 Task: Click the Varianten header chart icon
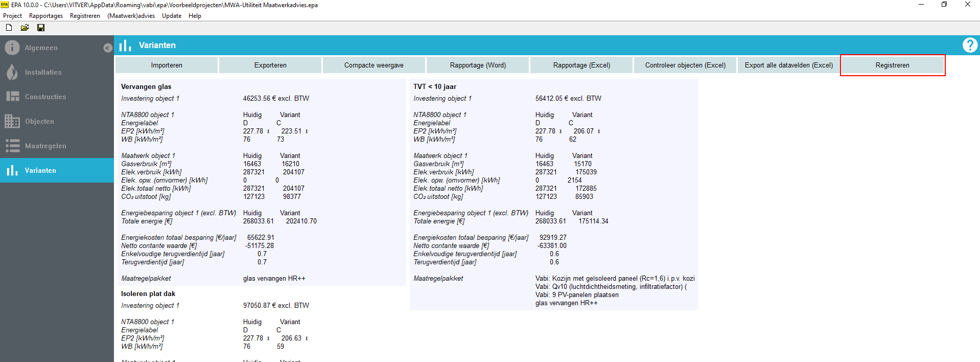(x=125, y=45)
